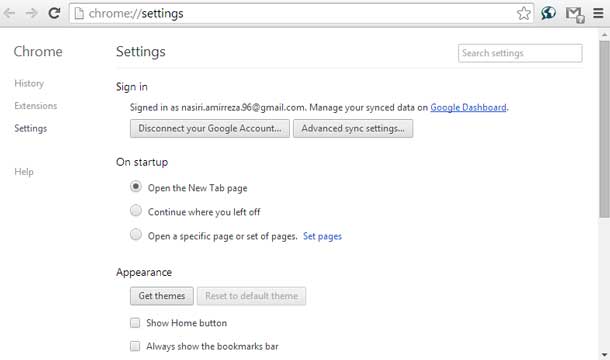
Task: Open Extensions from the sidebar
Action: (36, 105)
